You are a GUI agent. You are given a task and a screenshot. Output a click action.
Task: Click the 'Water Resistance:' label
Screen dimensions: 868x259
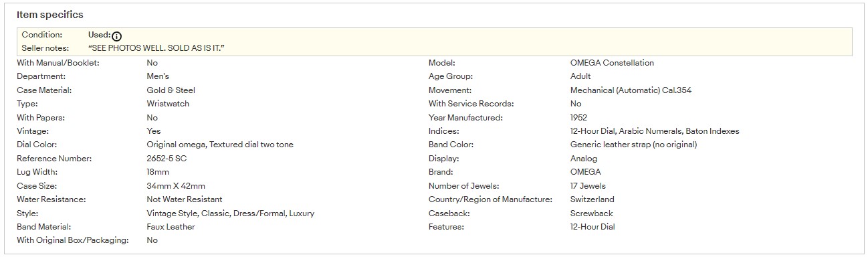(51, 199)
